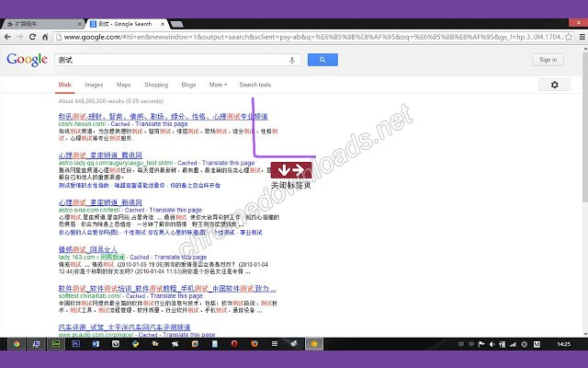Open the softtest.chinaitlab.com result title
Screen dimensions: 588x368
[x=167, y=288]
